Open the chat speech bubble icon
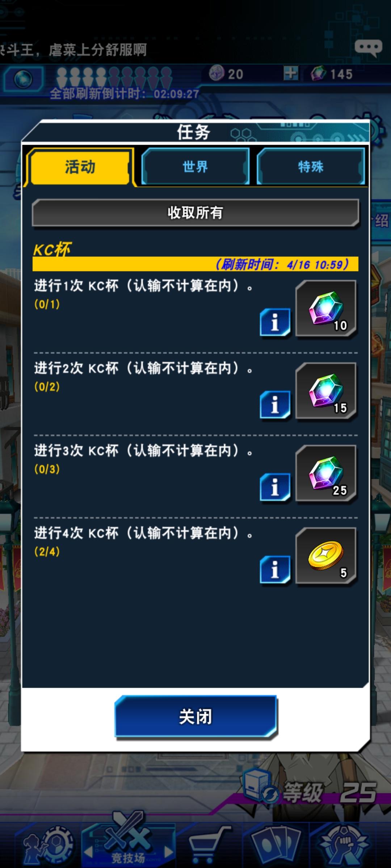Screen dimensions: 391x868 tap(368, 48)
